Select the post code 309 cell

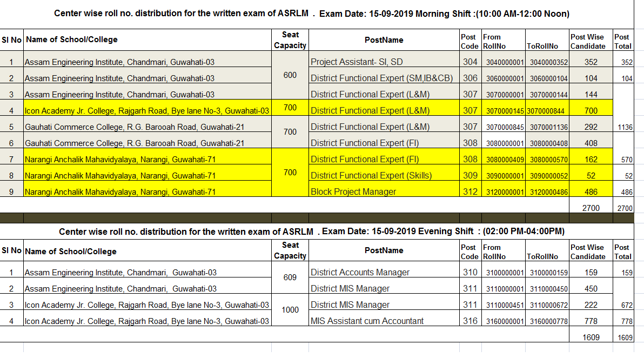470,173
